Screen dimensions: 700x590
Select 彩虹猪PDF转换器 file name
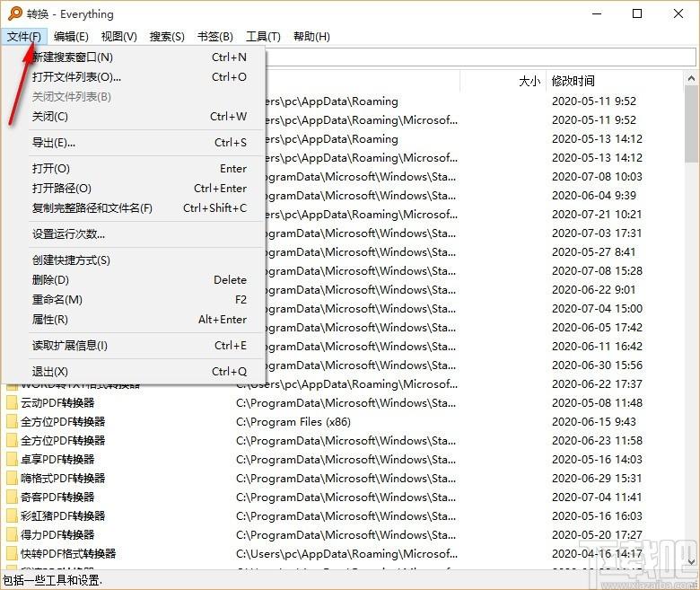(x=63, y=515)
